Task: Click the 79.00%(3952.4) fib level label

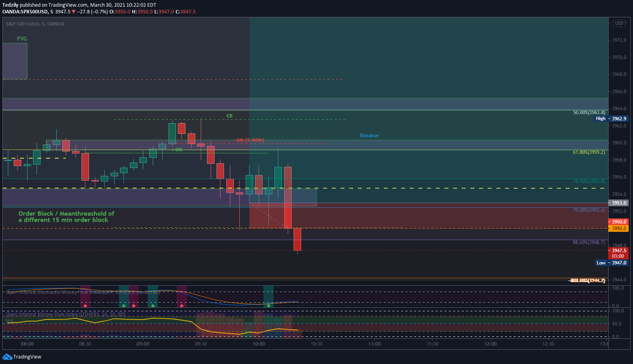Action: [x=589, y=210]
